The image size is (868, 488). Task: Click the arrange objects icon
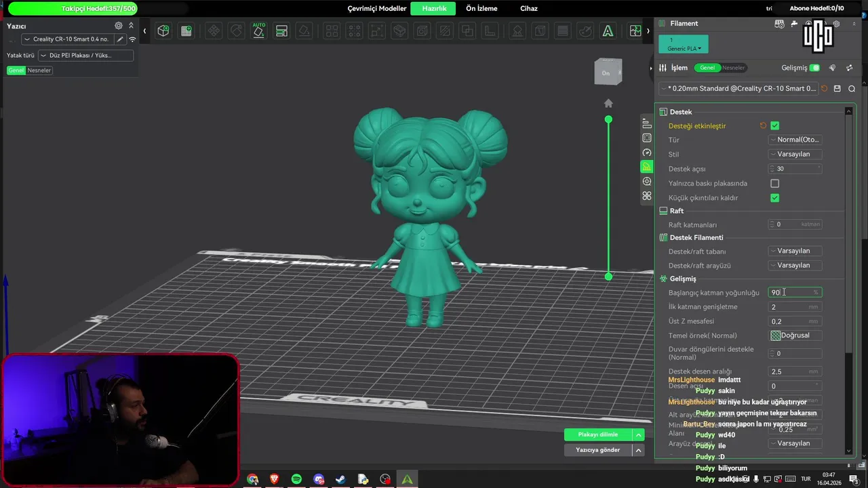point(281,30)
